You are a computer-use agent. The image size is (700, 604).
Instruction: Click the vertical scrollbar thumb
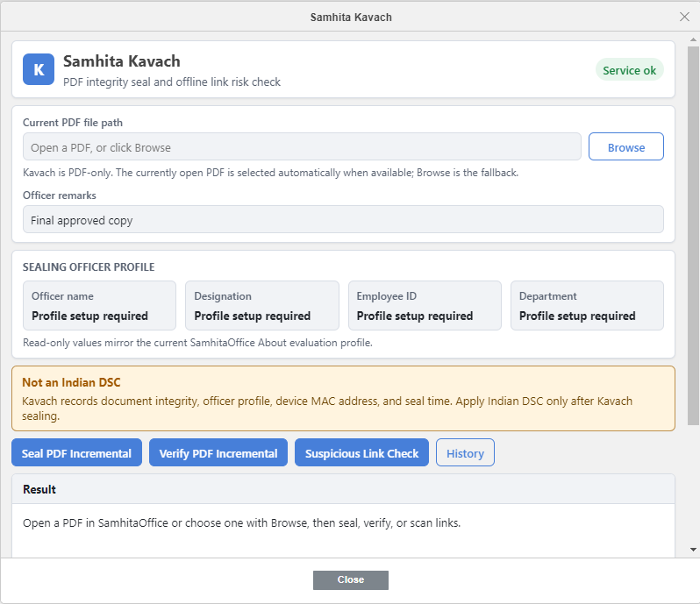tap(693, 235)
